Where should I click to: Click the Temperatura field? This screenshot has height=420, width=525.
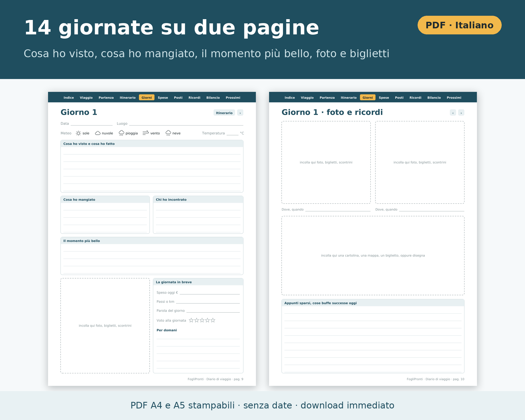coord(232,133)
